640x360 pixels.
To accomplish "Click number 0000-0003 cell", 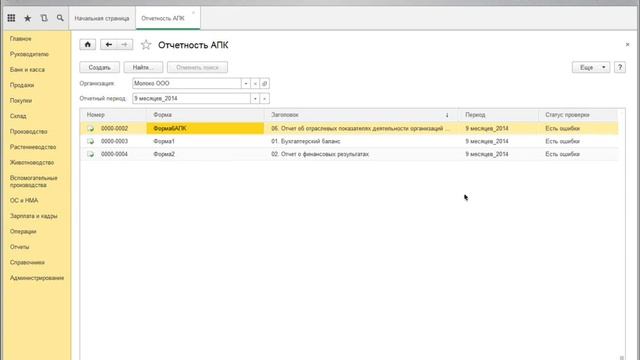I will click(114, 141).
